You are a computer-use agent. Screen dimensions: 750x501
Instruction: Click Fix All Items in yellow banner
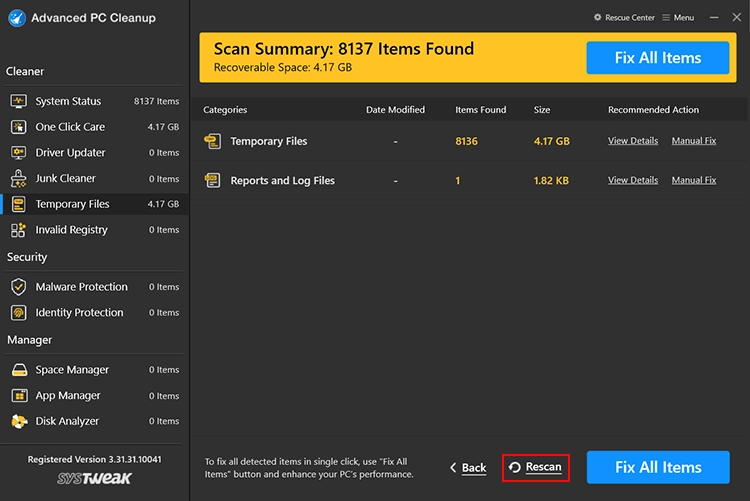click(x=657, y=58)
